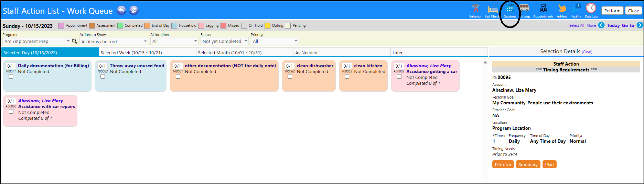Click the Perform button in the blue header
Image resolution: width=644 pixels, height=184 pixels.
tap(612, 11)
